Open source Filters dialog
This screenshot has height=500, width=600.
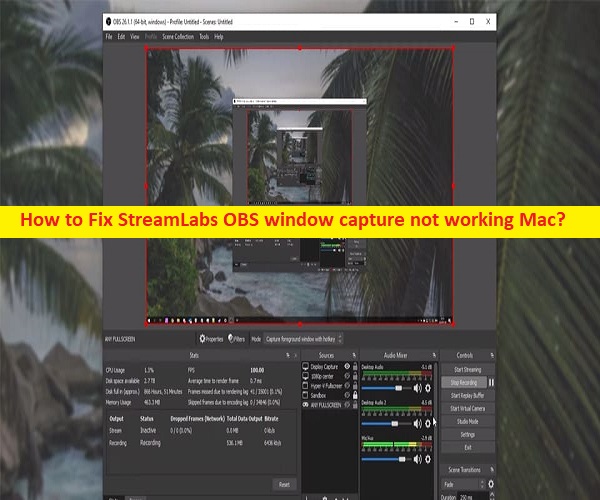236,339
